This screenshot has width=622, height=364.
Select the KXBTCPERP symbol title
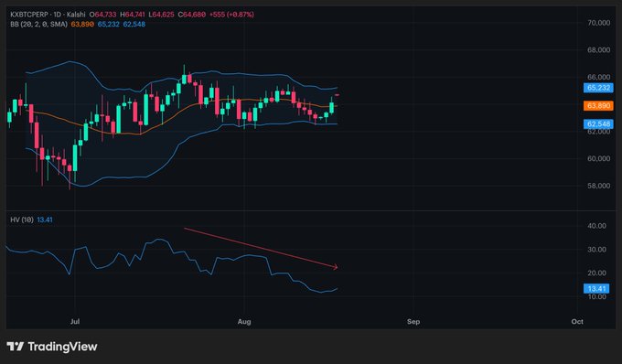coord(29,15)
